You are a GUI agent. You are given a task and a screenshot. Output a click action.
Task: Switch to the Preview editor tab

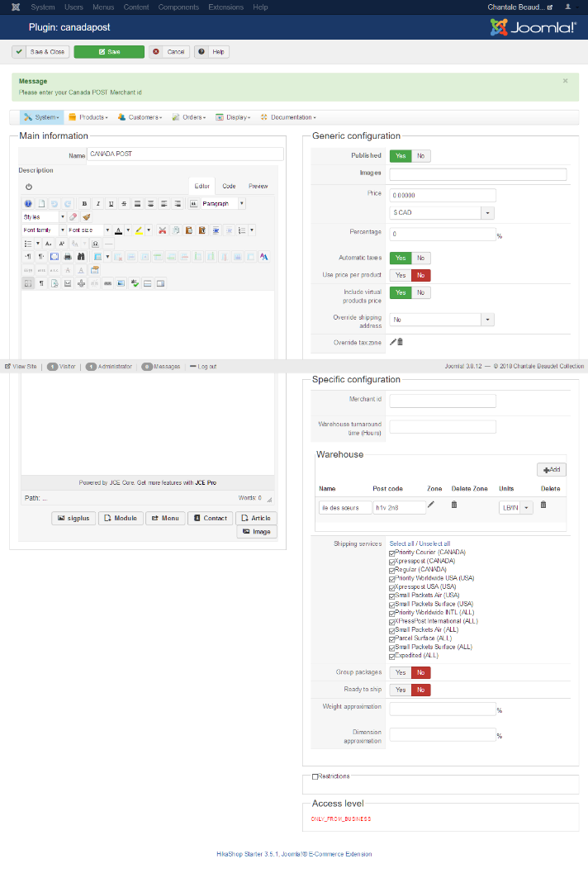[x=258, y=186]
